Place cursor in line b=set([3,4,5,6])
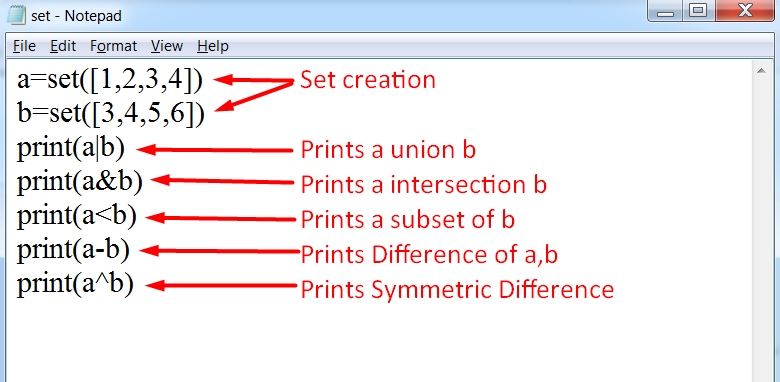 click(111, 114)
